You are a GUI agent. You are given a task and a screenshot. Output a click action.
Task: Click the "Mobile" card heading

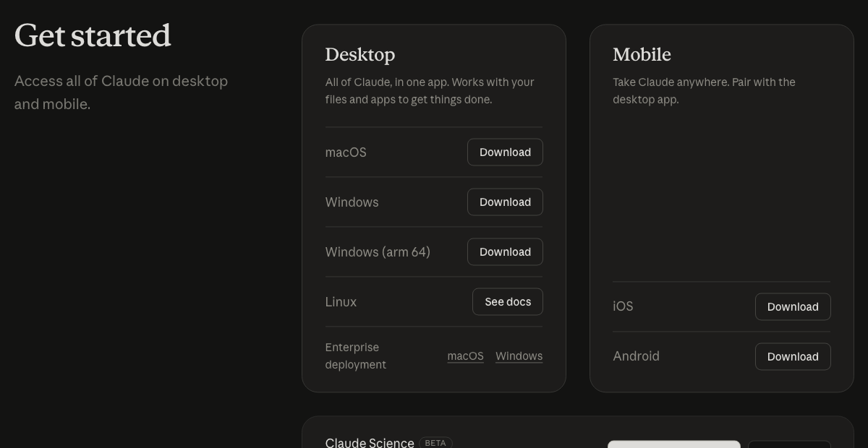click(642, 54)
